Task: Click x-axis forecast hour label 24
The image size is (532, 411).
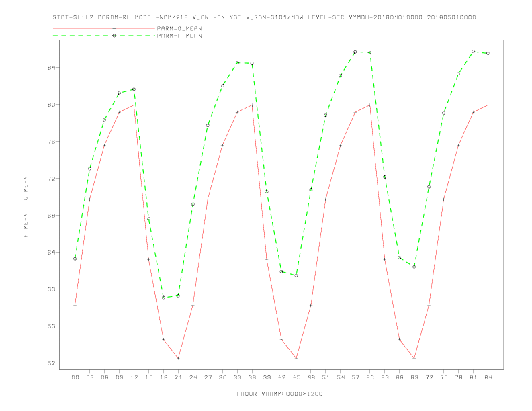Action: click(x=193, y=377)
